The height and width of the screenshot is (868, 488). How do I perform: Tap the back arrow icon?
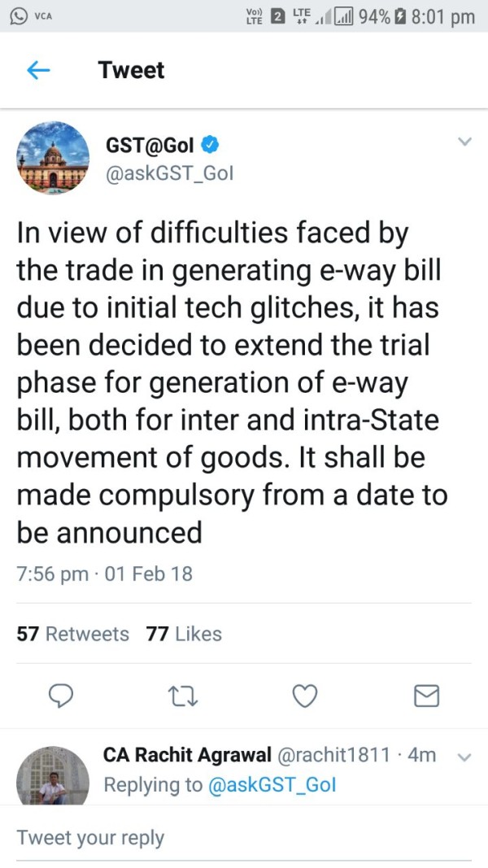(x=38, y=71)
